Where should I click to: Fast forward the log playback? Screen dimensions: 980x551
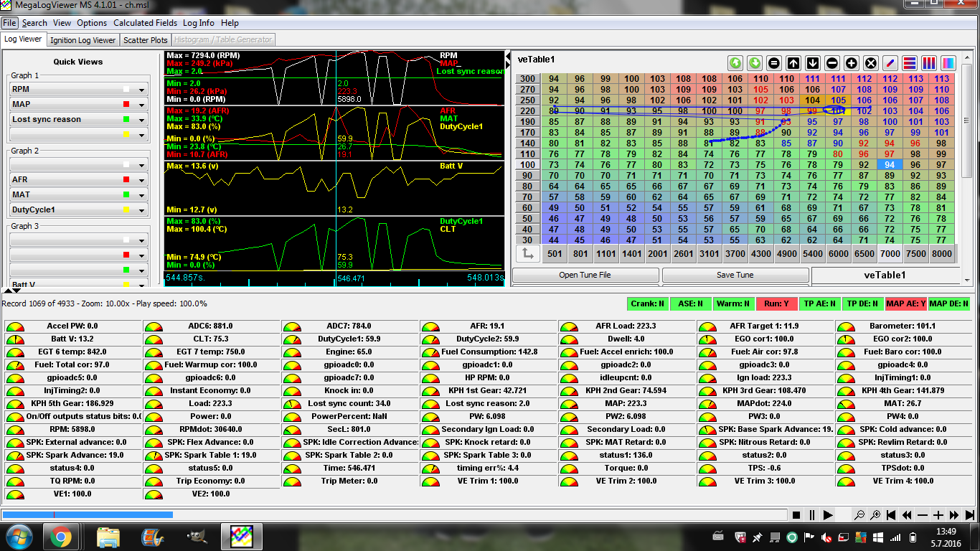point(954,515)
